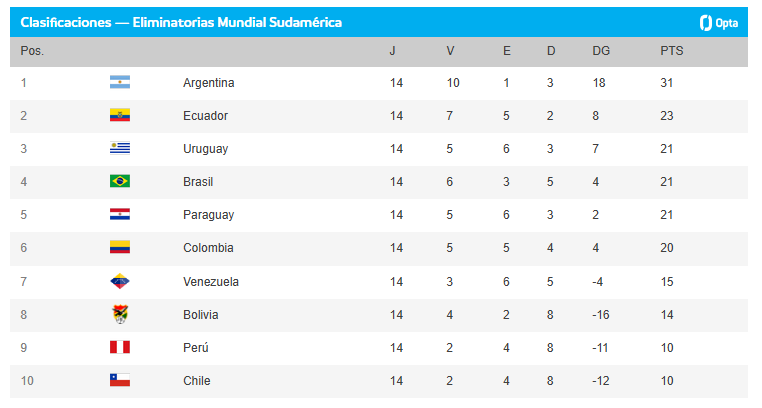Click the Colombia flag icon
The width and height of the screenshot is (762, 408).
[120, 247]
